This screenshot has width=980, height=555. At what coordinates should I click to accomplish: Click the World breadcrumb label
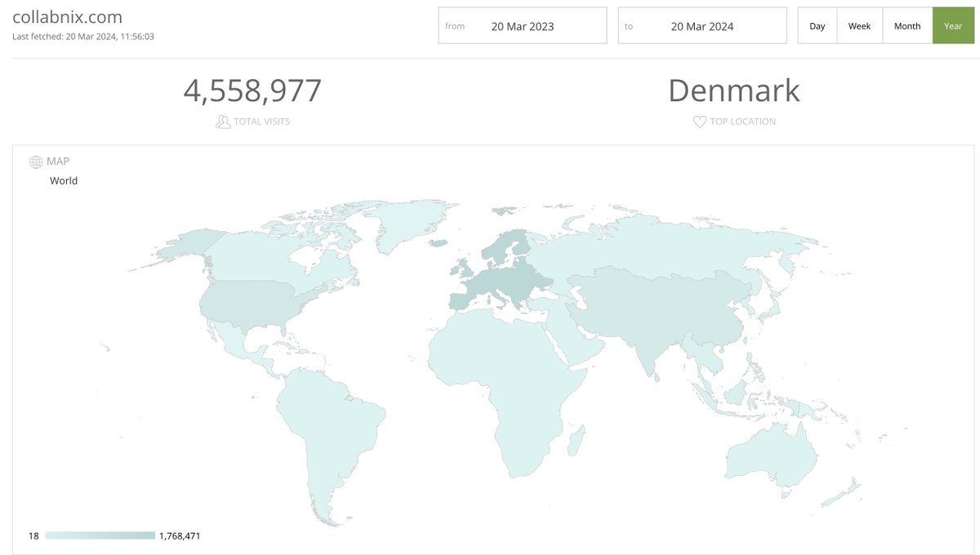(x=64, y=181)
